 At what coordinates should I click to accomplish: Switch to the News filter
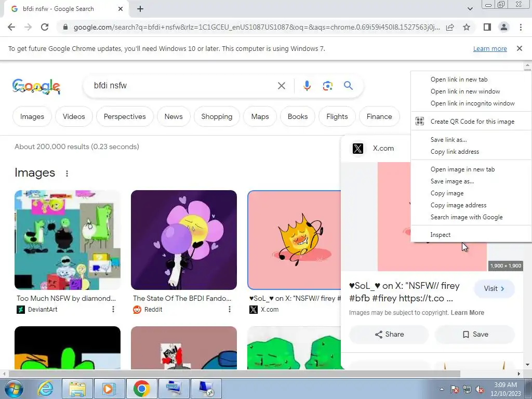pyautogui.click(x=174, y=116)
